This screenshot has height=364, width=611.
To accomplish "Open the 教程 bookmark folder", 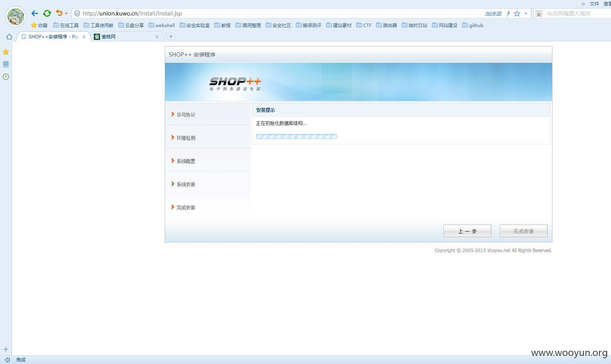I will 223,25.
